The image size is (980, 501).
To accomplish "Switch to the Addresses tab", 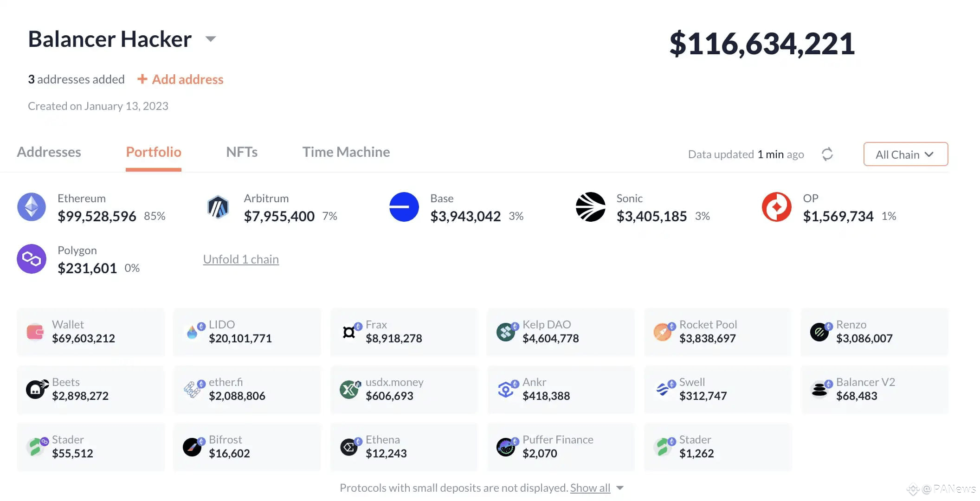I will coord(49,152).
